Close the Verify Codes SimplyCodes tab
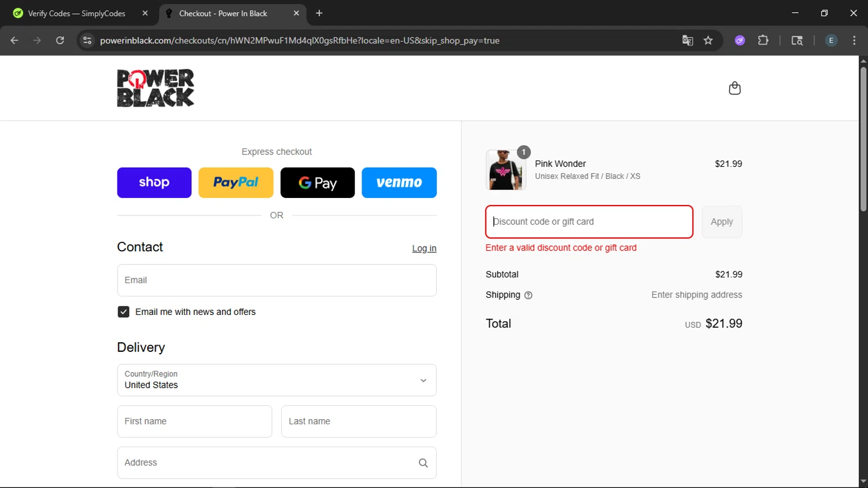 coord(145,13)
